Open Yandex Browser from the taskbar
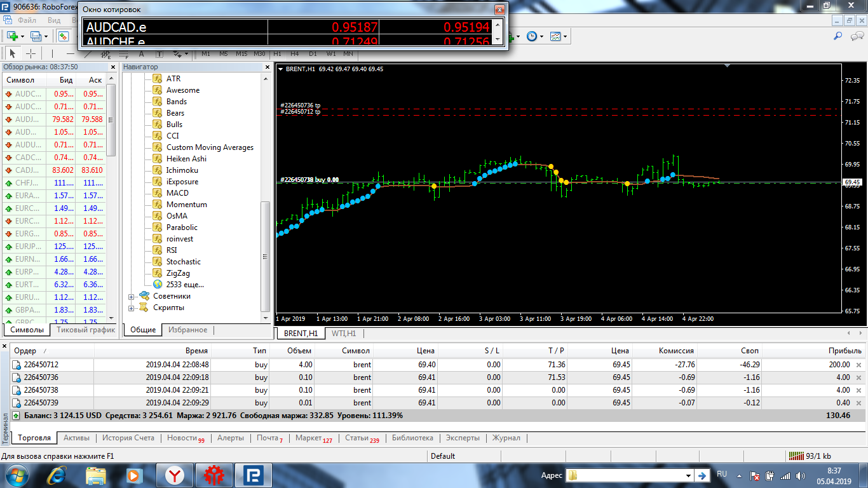The height and width of the screenshot is (488, 868). pyautogui.click(x=175, y=475)
